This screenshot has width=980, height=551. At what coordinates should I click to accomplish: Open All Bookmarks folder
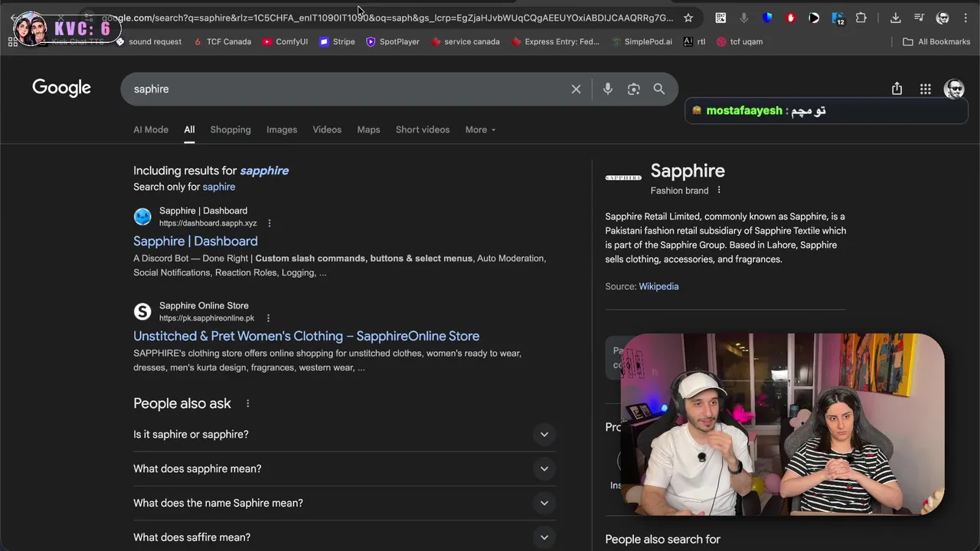click(x=936, y=41)
